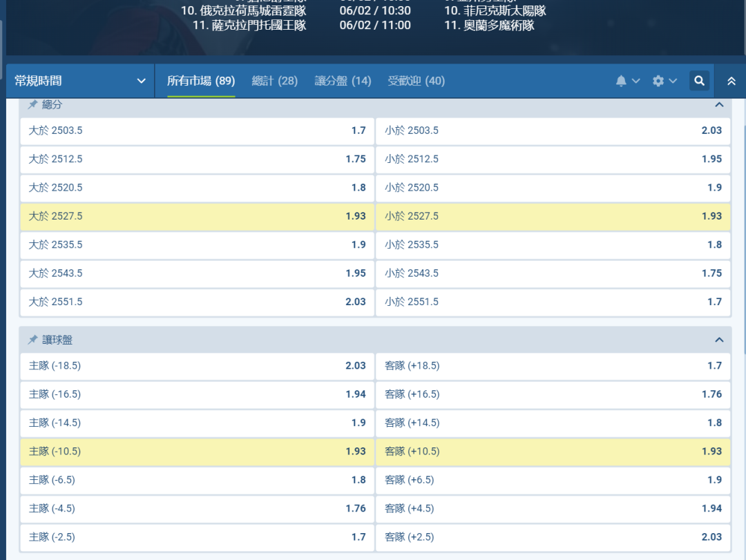Pick highlighted 主隊 (-10.5) at 1.93
Image resolution: width=746 pixels, height=560 pixels.
click(x=198, y=452)
